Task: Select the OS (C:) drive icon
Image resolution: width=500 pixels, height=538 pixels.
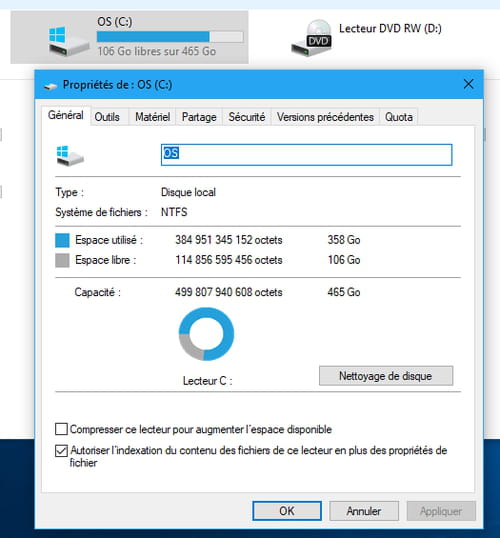Action: point(69,41)
